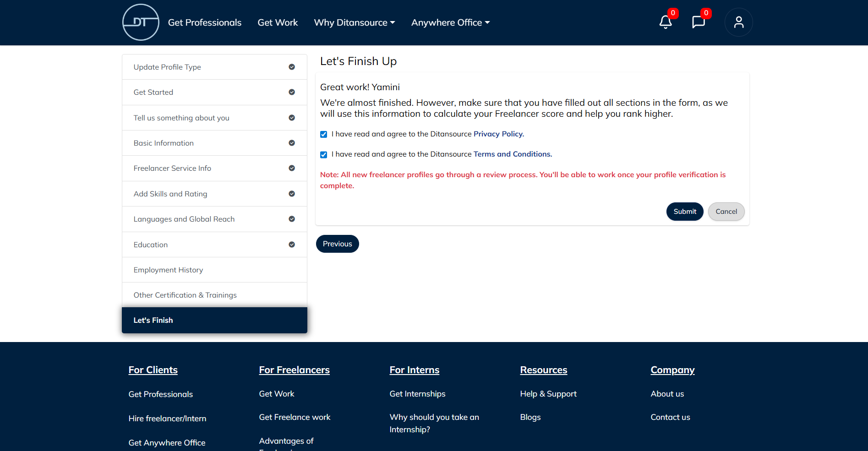Image resolution: width=868 pixels, height=451 pixels.
Task: Open Hire freelancer/Intern footer link
Action: [168, 418]
